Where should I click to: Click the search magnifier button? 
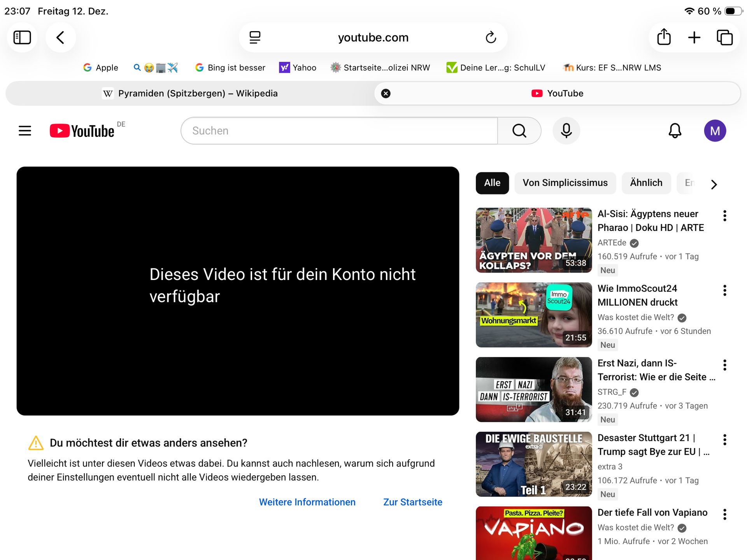coord(519,131)
